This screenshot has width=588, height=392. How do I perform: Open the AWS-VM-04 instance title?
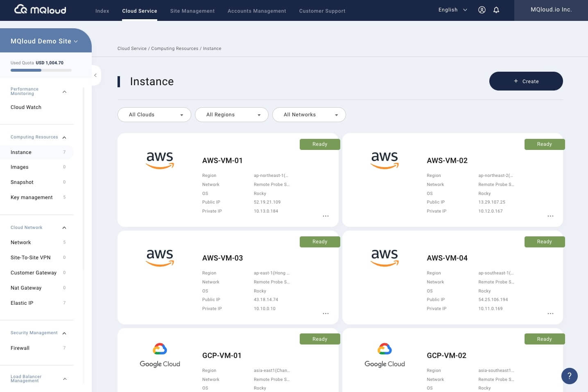[447, 258]
